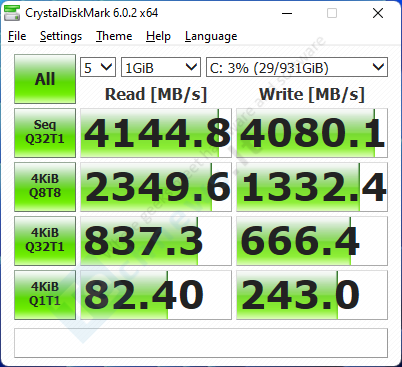This screenshot has width=402, height=367.
Task: Close the CrystalDiskMark window
Action: [x=378, y=13]
